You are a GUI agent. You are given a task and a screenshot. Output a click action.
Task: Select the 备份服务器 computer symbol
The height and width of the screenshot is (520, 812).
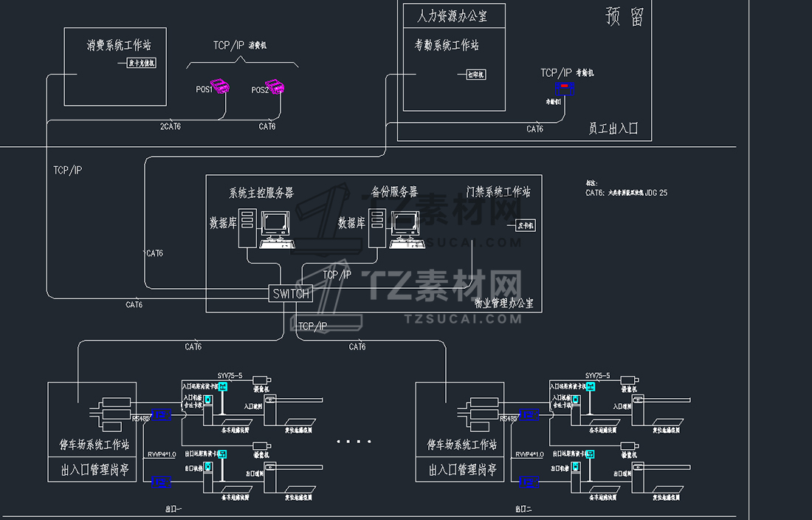pos(396,228)
